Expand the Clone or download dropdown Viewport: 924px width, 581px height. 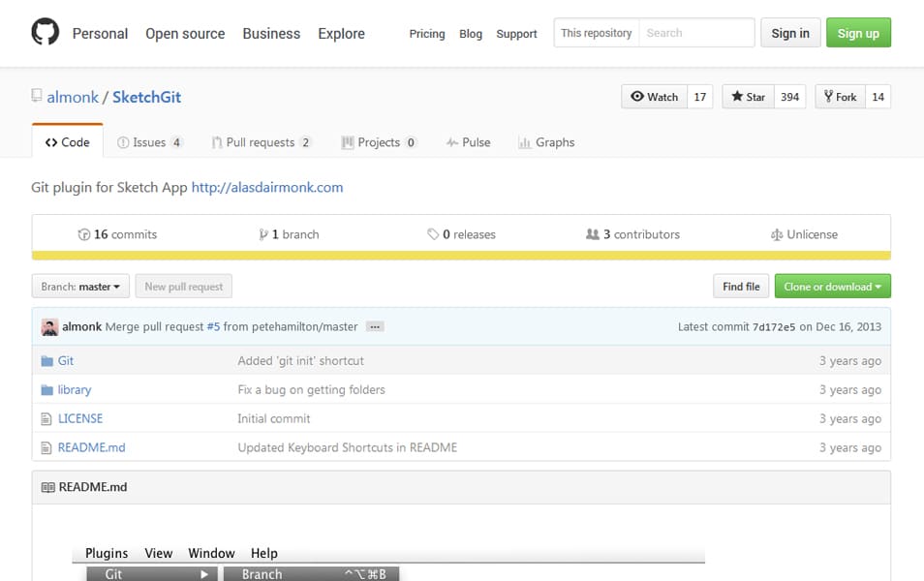pos(832,287)
